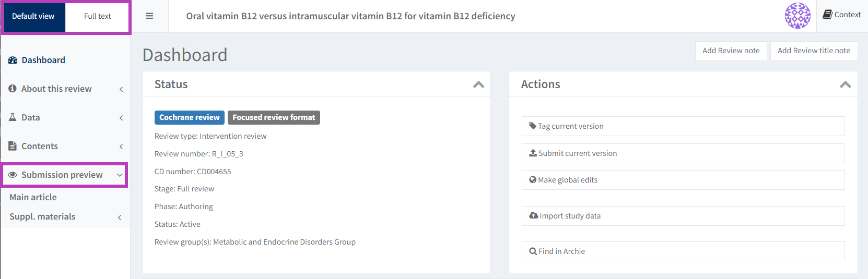Expand Suppl. materials menu item

point(42,216)
